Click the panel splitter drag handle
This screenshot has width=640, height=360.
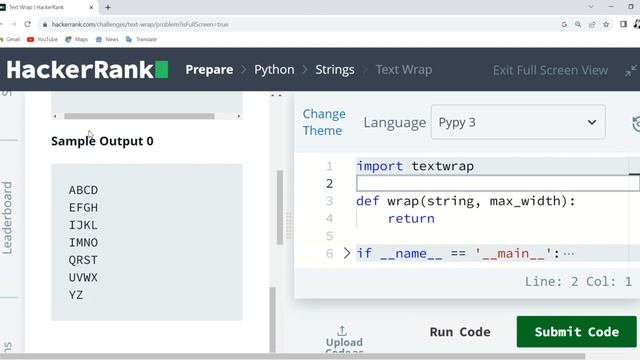click(x=289, y=225)
